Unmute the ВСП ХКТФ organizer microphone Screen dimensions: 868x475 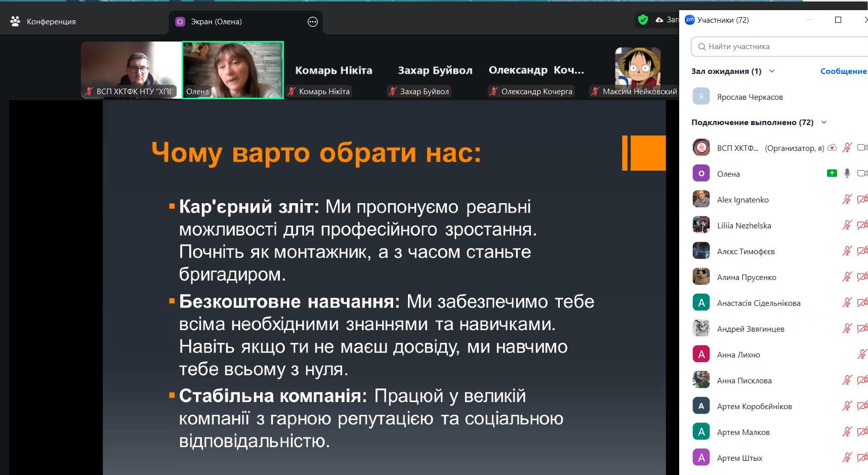[x=847, y=148]
